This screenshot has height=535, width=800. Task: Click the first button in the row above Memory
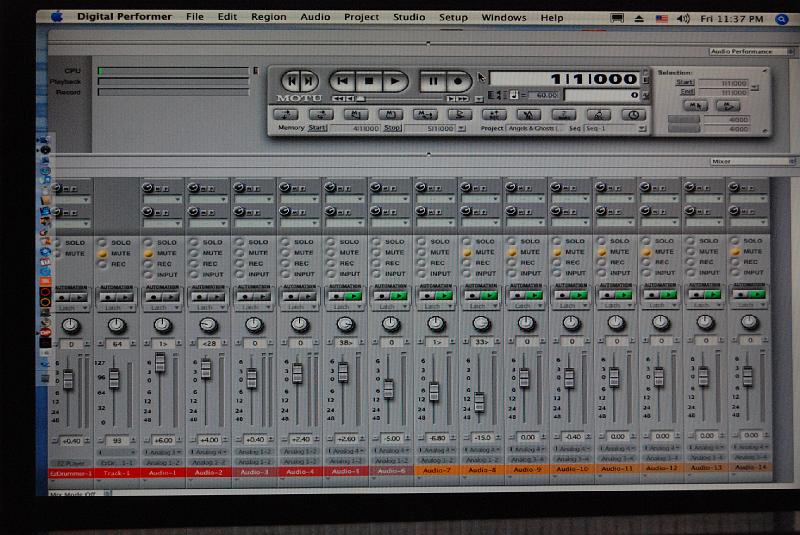pyautogui.click(x=286, y=115)
